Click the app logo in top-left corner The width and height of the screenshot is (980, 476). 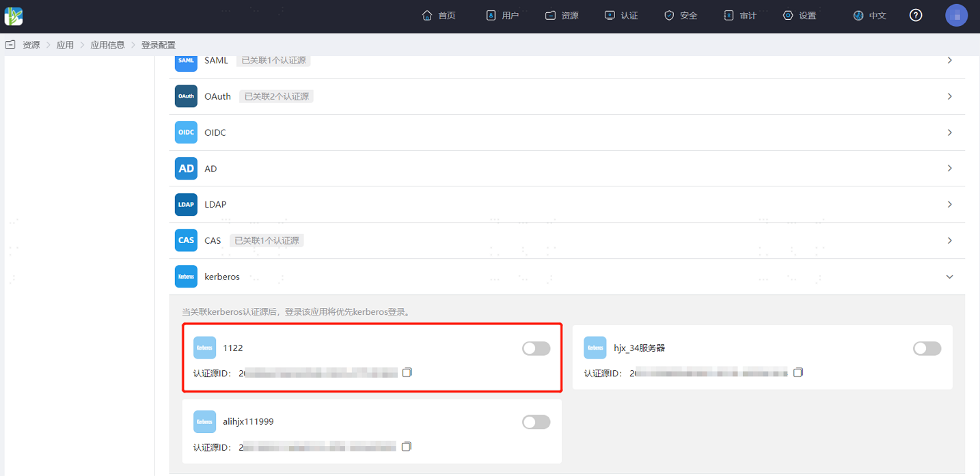(x=14, y=16)
